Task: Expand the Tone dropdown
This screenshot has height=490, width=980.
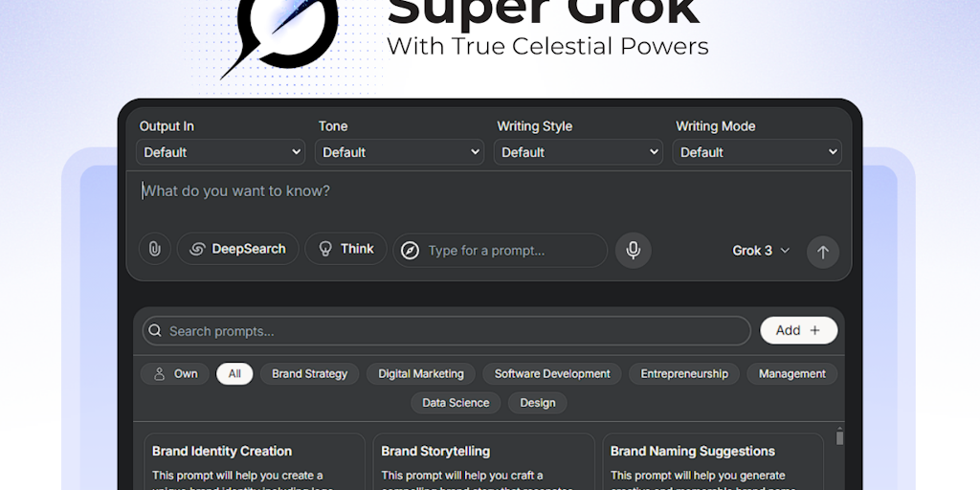Action: click(x=400, y=152)
